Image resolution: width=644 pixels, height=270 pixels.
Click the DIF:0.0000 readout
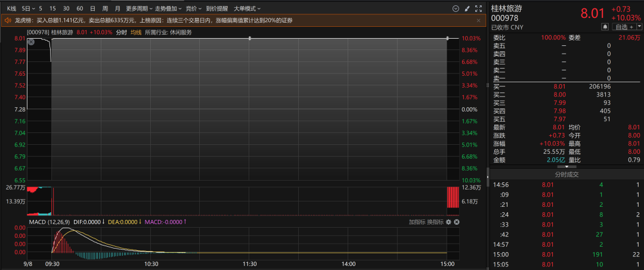[89, 222]
